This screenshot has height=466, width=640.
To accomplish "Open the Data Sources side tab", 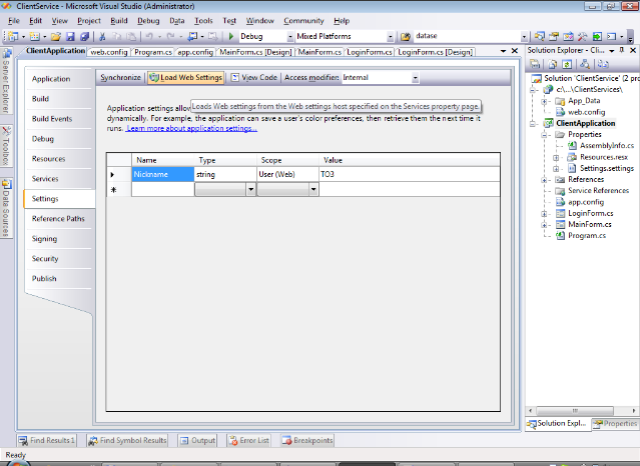I will click(6, 208).
